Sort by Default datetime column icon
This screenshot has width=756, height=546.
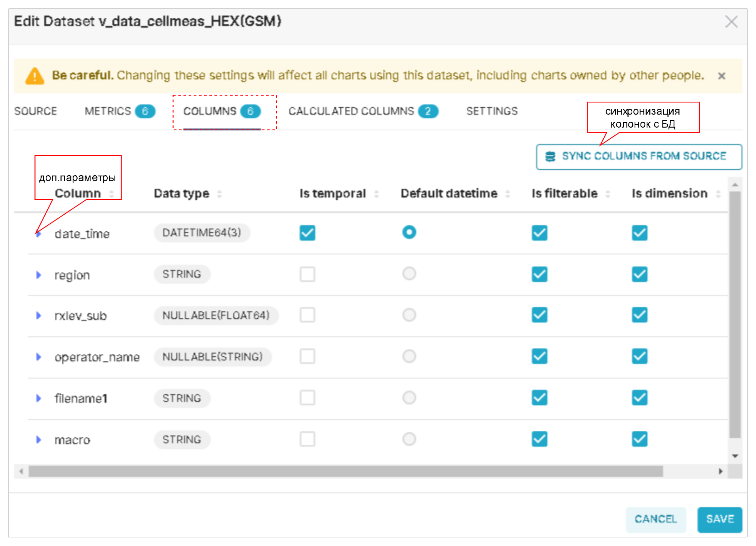click(x=508, y=194)
